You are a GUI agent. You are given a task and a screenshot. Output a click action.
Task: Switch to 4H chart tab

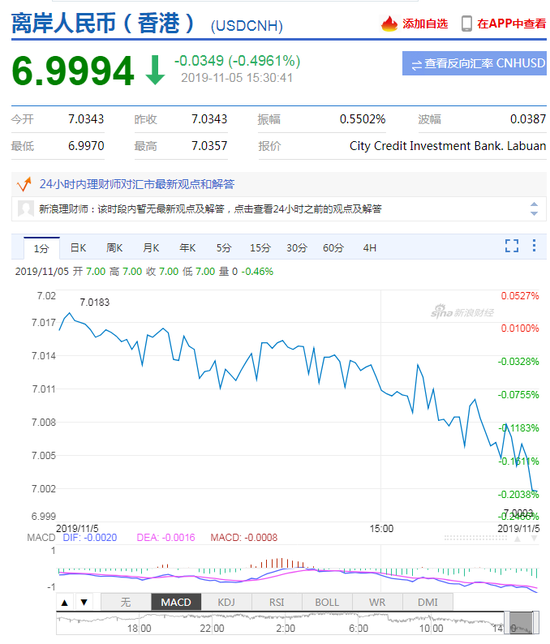(x=370, y=248)
